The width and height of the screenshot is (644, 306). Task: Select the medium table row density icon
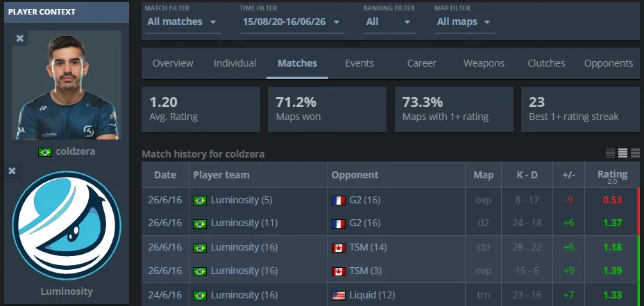pyautogui.click(x=622, y=153)
